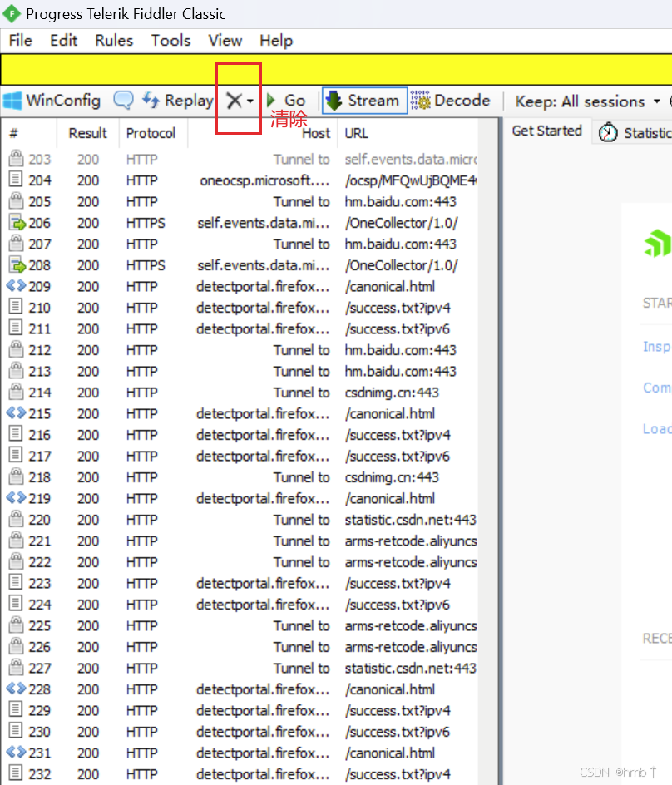Sort sessions by the URL column header
This screenshot has height=785, width=672.
408,133
